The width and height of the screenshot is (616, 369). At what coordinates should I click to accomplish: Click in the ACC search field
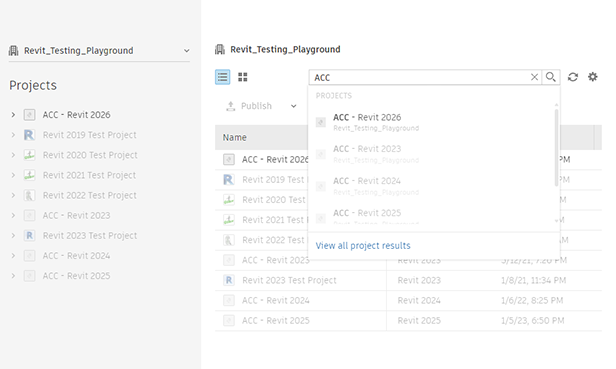(x=419, y=77)
